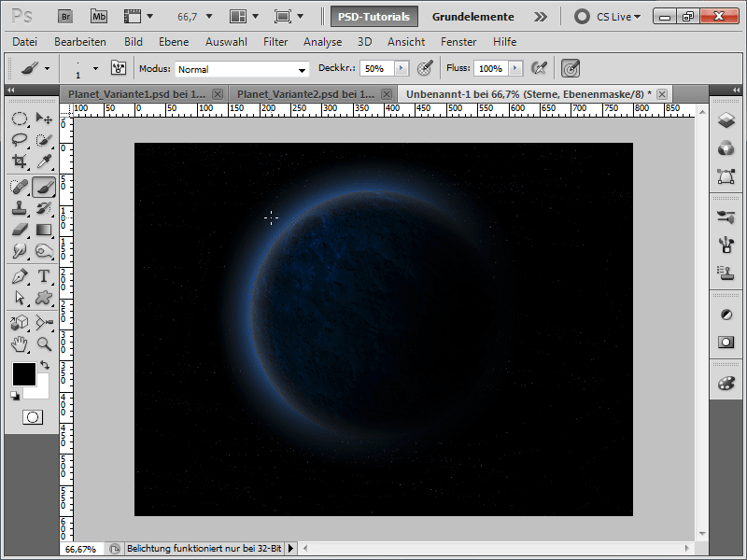Select the Eyedropper tool
747x560 pixels.
(44, 161)
